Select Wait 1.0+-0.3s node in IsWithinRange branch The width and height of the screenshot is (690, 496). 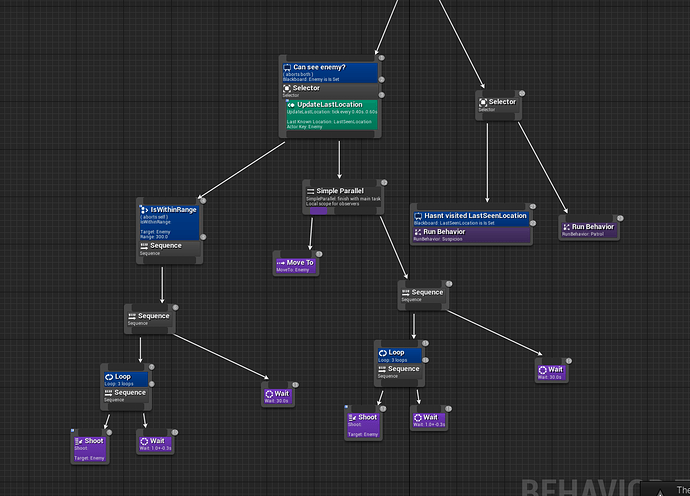tap(155, 444)
